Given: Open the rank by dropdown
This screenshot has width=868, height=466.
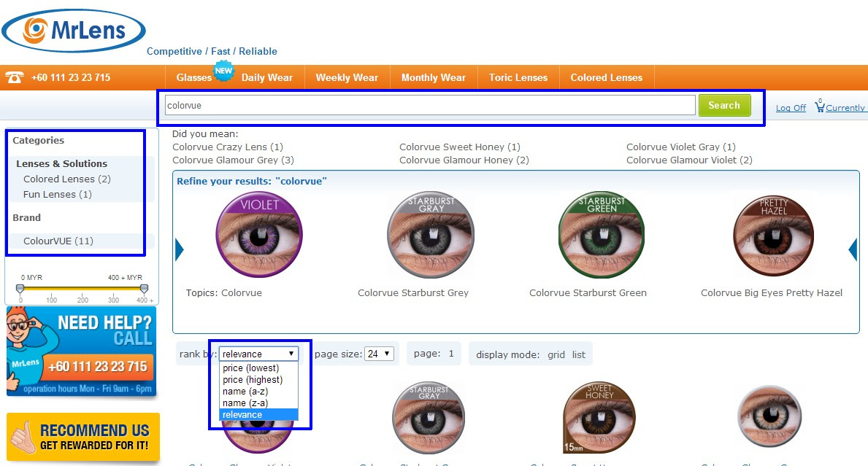Looking at the screenshot, I should (258, 354).
